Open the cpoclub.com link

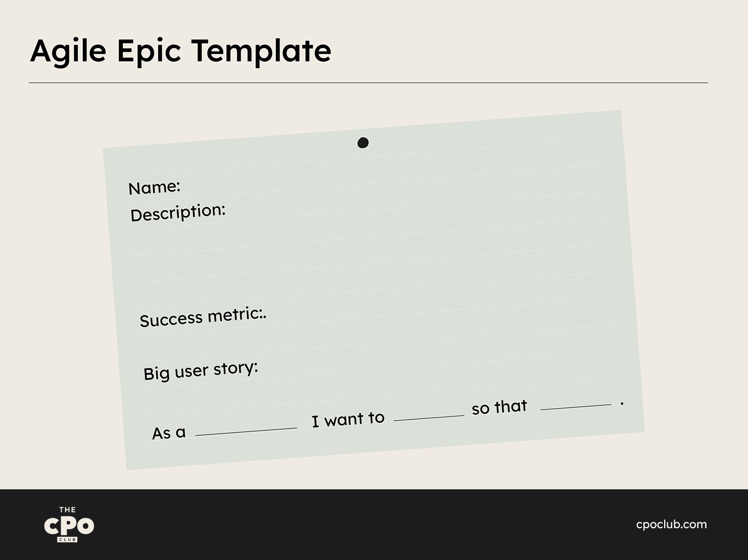point(671,524)
